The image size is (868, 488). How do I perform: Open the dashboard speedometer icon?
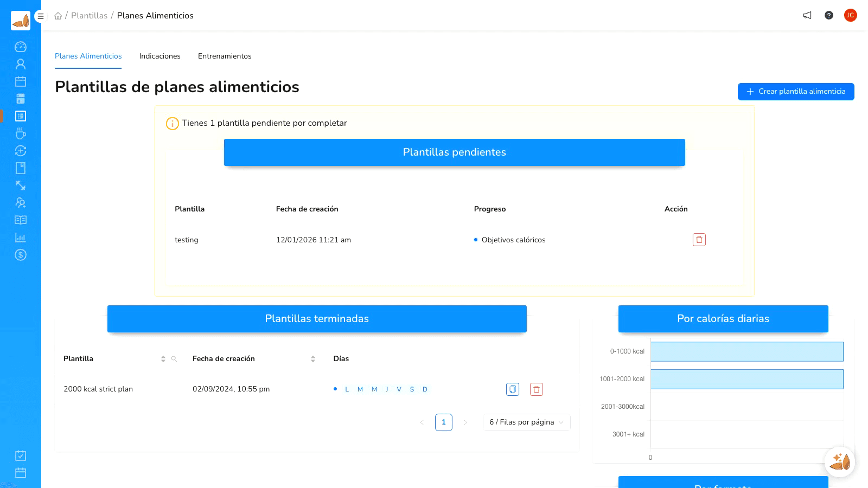pyautogui.click(x=21, y=47)
